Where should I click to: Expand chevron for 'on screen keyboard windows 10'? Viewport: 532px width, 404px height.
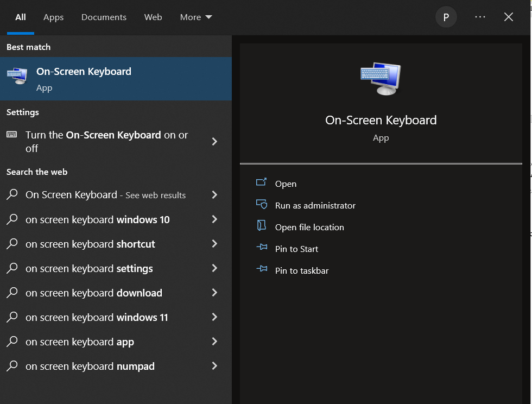(214, 219)
